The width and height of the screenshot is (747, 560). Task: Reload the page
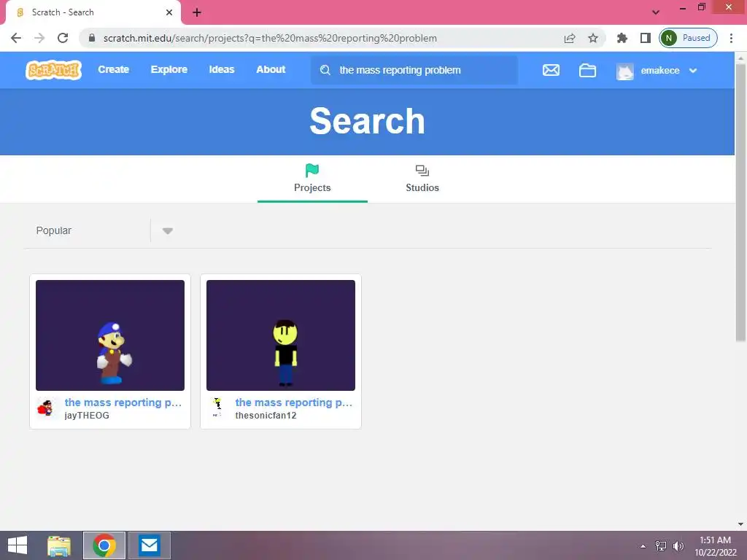pyautogui.click(x=63, y=38)
